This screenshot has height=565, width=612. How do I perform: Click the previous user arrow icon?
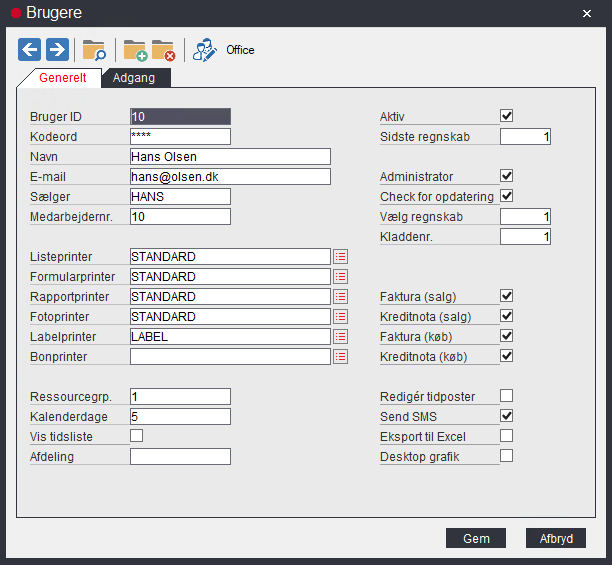[30, 49]
